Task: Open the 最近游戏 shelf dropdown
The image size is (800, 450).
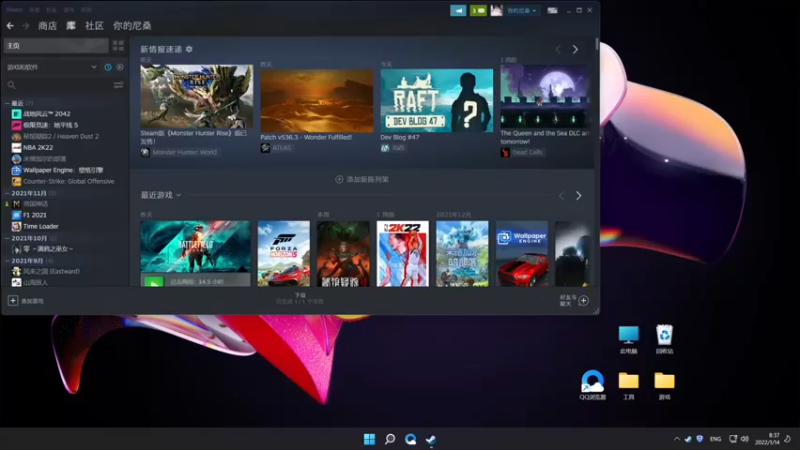Action: tap(179, 195)
